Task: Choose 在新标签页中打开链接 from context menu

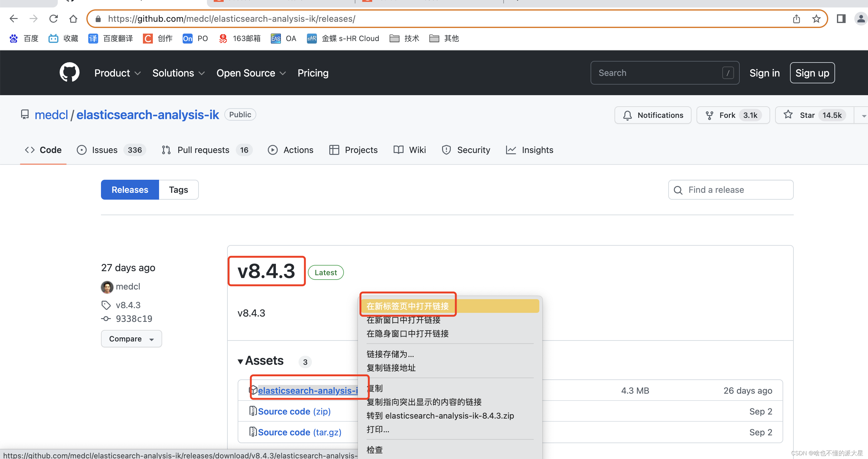Action: coord(450,306)
